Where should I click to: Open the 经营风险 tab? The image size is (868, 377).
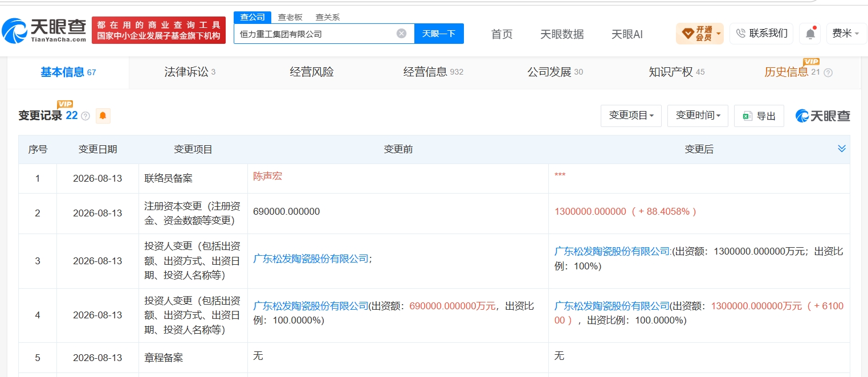point(312,72)
